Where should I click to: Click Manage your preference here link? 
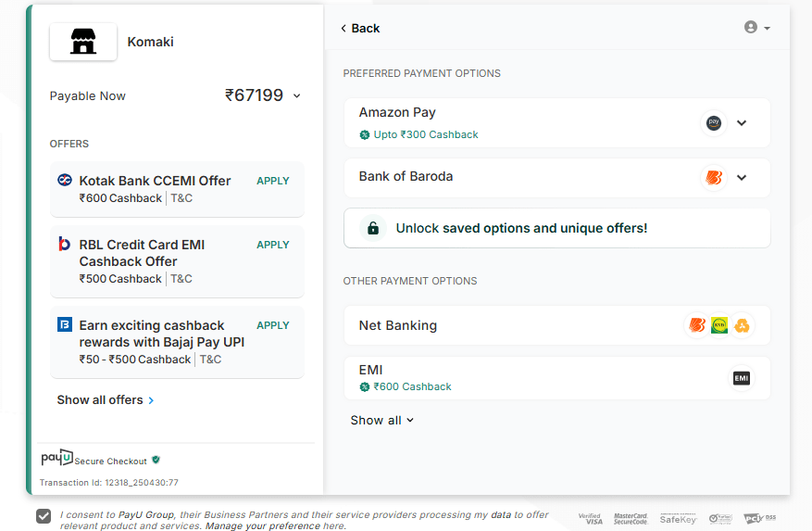(276, 525)
